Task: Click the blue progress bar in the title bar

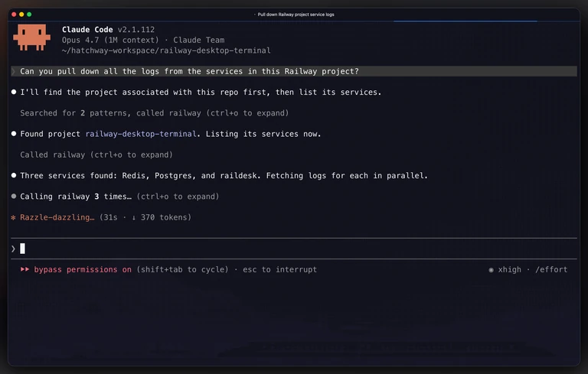Action: click(x=465, y=21)
